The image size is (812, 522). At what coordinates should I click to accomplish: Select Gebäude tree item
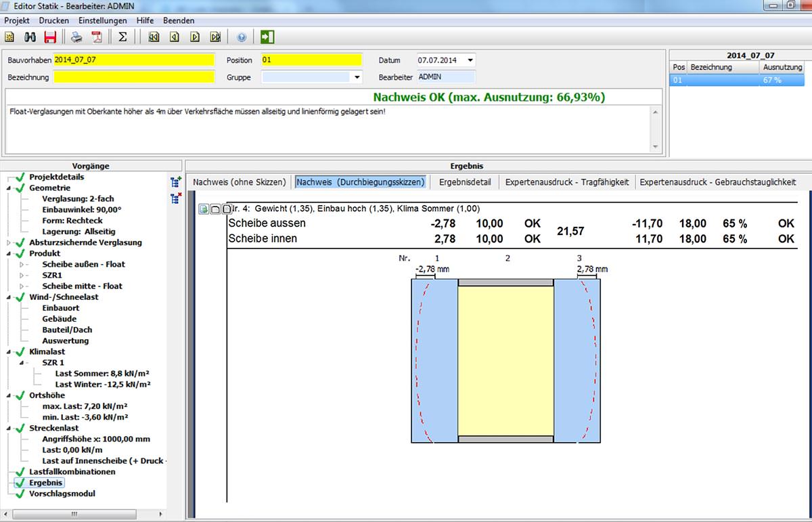60,318
